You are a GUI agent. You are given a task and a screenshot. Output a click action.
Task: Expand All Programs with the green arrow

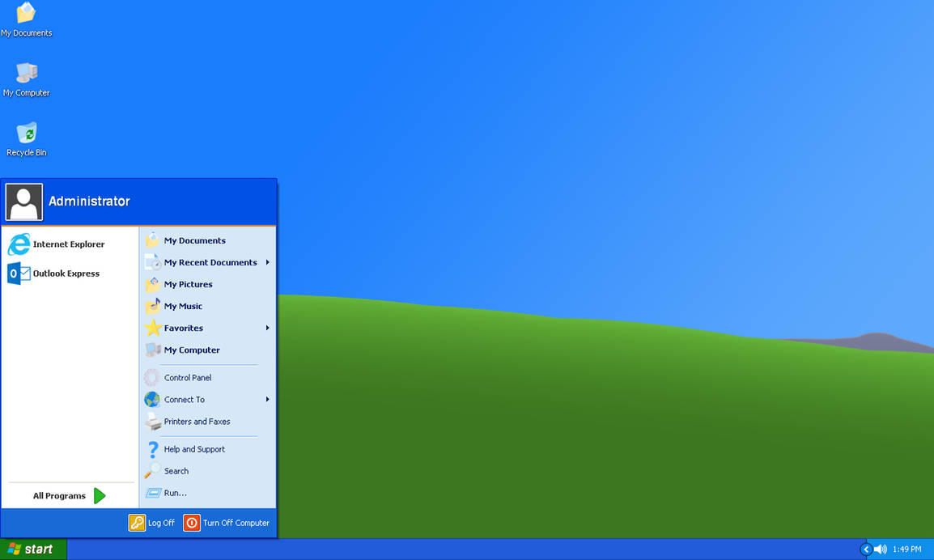pos(100,495)
